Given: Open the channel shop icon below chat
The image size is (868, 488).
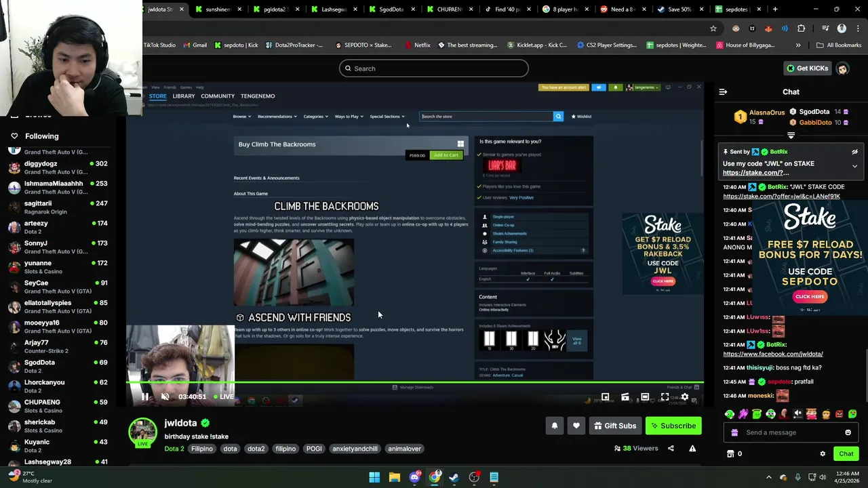Looking at the screenshot, I should (x=730, y=453).
